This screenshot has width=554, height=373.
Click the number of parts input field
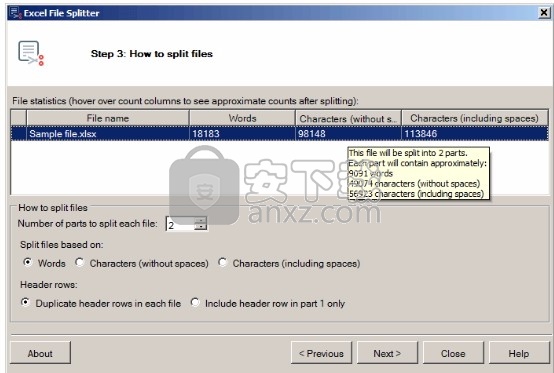pyautogui.click(x=180, y=224)
